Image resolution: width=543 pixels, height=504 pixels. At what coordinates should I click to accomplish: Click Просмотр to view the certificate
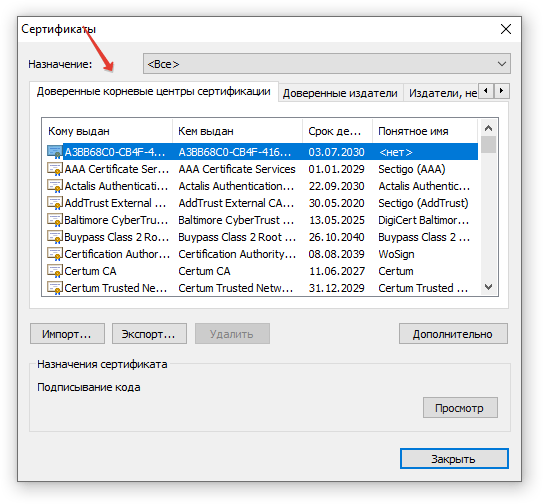[x=460, y=408]
